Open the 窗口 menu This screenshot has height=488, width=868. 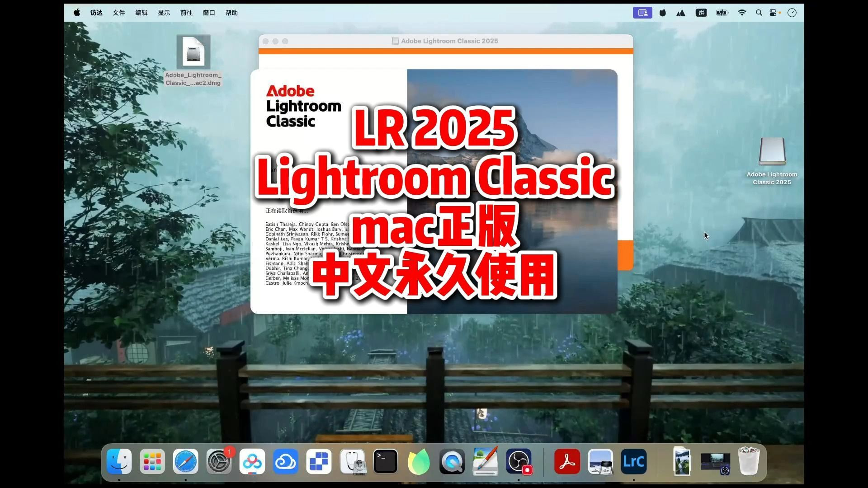[209, 13]
